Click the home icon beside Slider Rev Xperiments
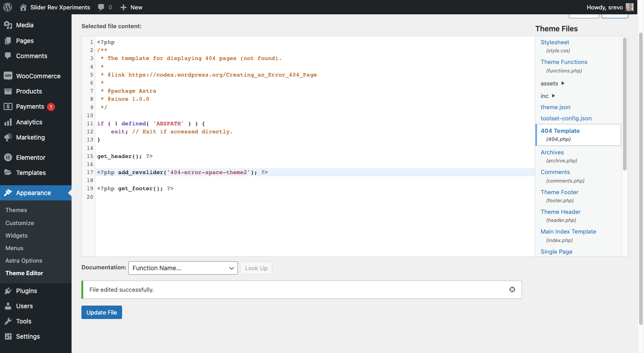Image resolution: width=644 pixels, height=353 pixels. click(23, 7)
